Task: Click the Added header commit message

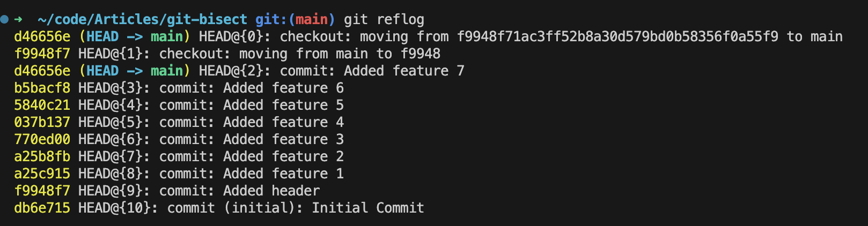Action: click(271, 191)
